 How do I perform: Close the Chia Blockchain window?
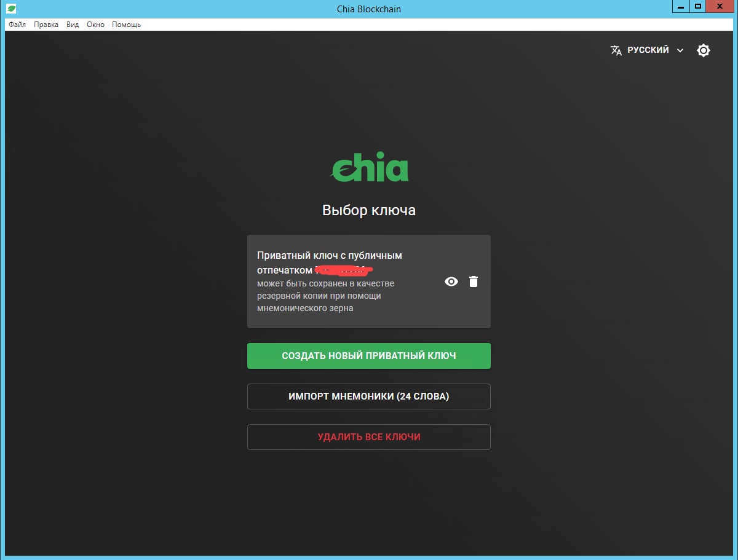coord(720,6)
